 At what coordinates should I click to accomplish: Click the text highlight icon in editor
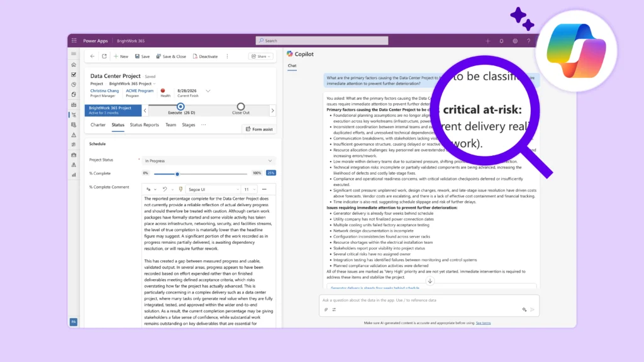pyautogui.click(x=180, y=189)
